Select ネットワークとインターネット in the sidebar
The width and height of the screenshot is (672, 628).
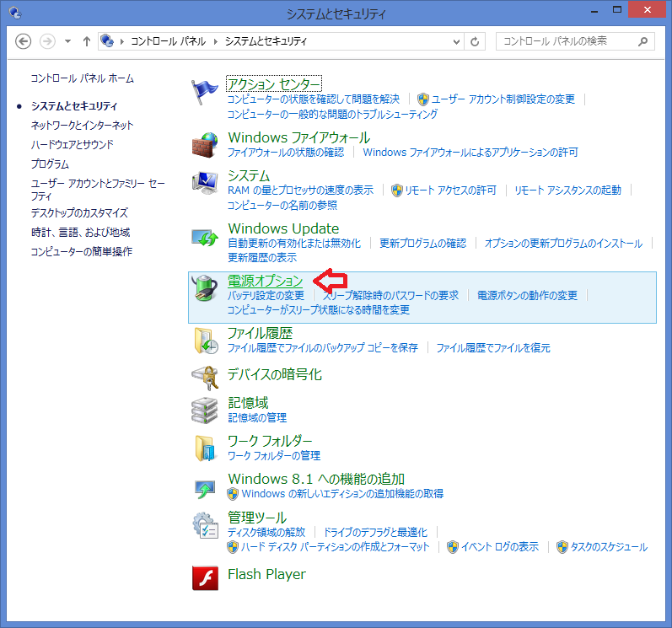point(82,125)
